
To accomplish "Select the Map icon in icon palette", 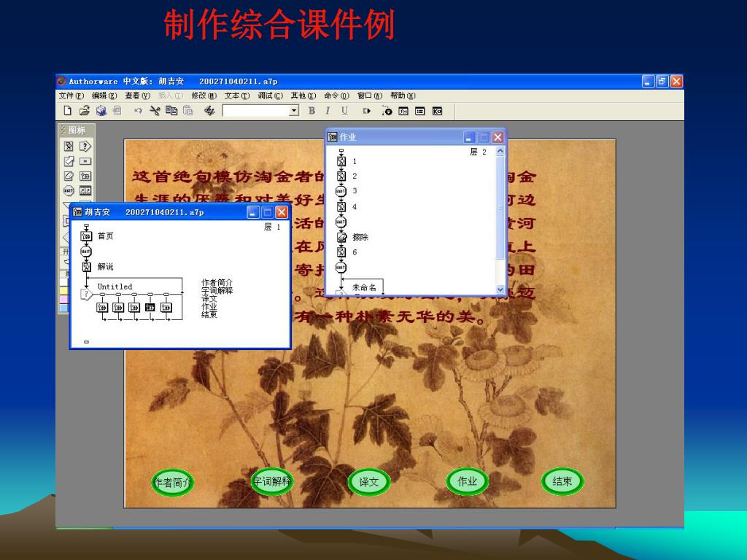I will pyautogui.click(x=85, y=176).
